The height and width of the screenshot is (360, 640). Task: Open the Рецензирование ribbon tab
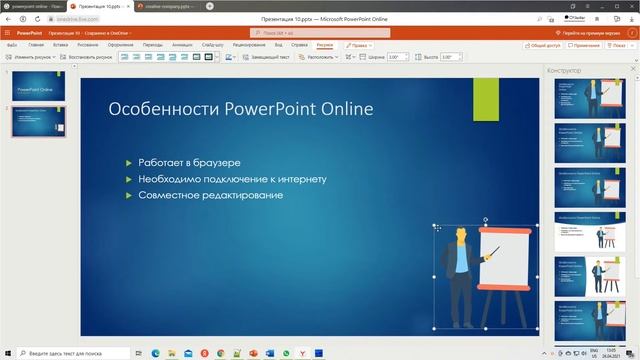pos(249,45)
